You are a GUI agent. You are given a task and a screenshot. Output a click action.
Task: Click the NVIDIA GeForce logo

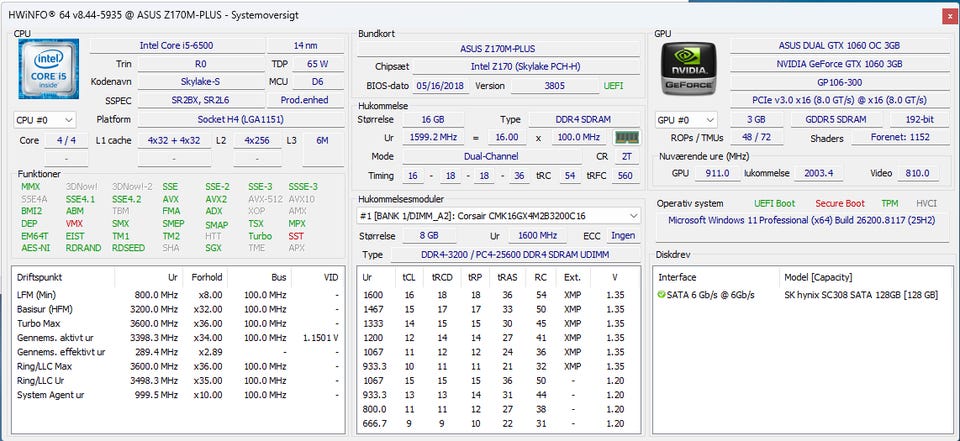coord(687,72)
